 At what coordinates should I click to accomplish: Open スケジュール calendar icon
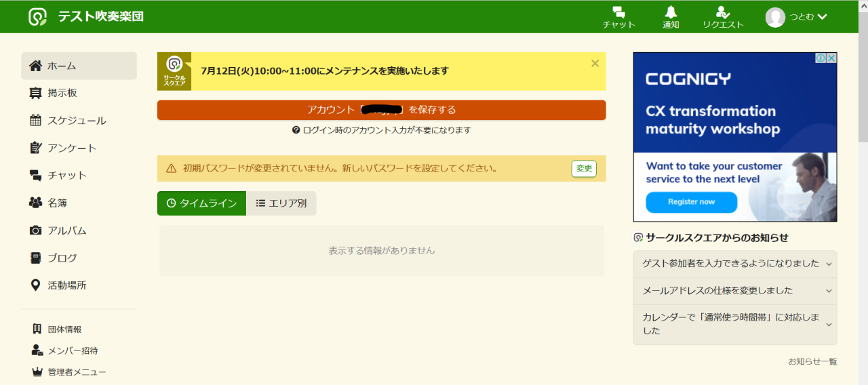click(35, 121)
